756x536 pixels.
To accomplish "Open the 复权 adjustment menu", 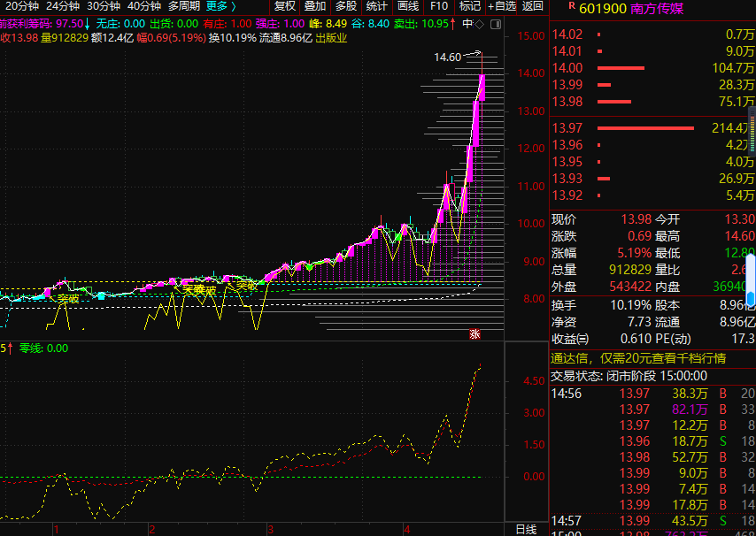I will coord(285,6).
